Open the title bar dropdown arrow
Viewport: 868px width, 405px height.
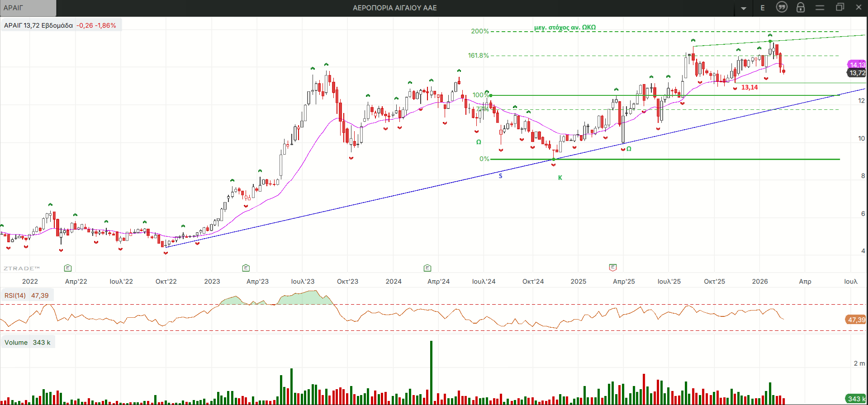744,8
